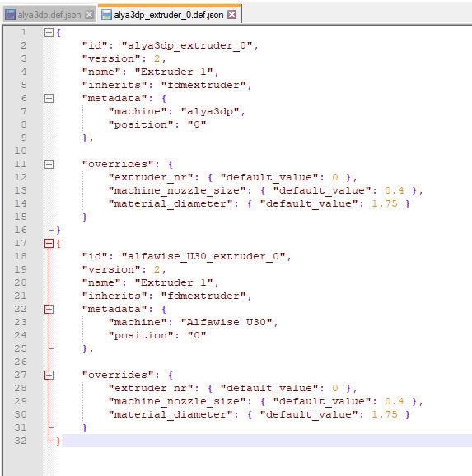Click "fdmextruder" on line 21

coord(203,296)
